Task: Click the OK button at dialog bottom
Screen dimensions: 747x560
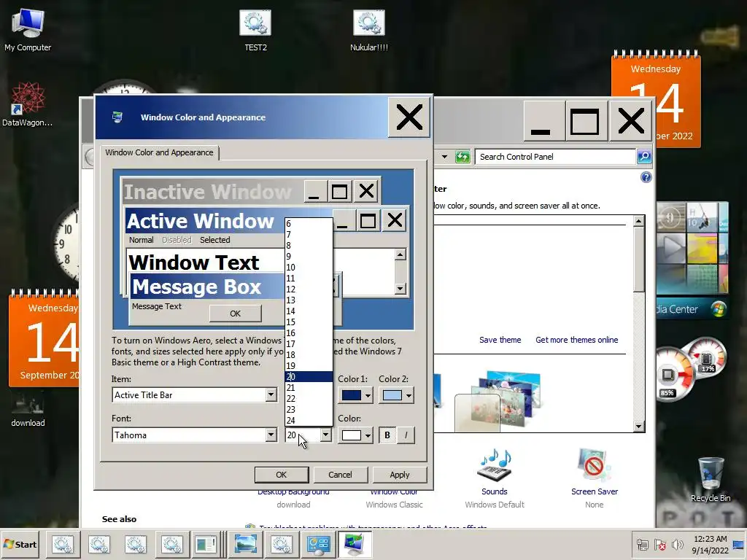Action: (x=281, y=475)
